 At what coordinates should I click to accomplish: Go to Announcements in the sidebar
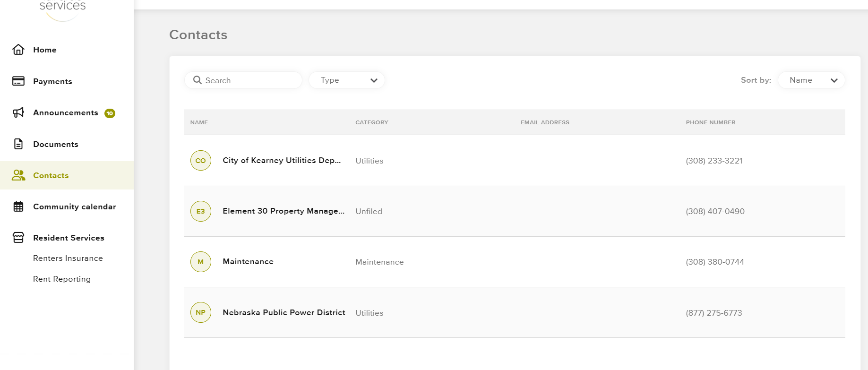pos(66,112)
